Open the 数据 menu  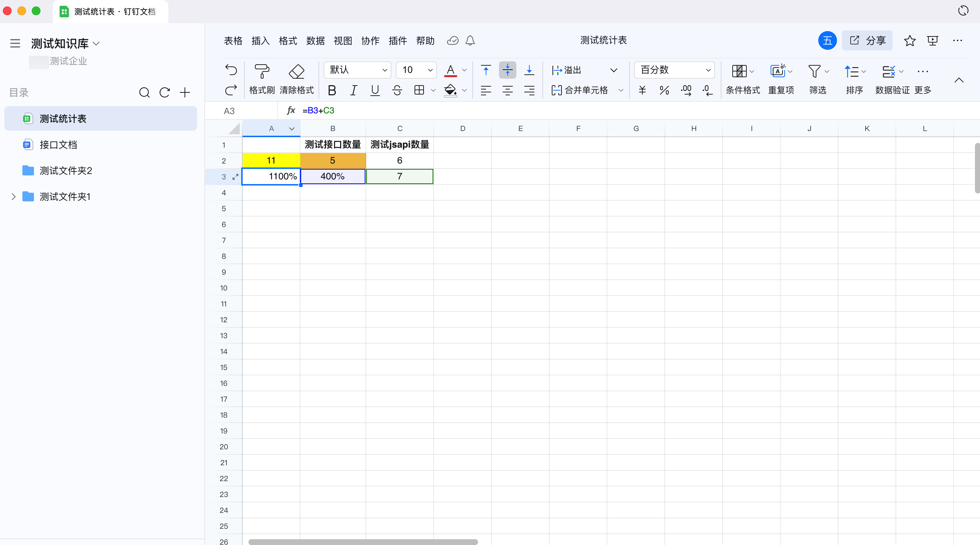point(315,41)
